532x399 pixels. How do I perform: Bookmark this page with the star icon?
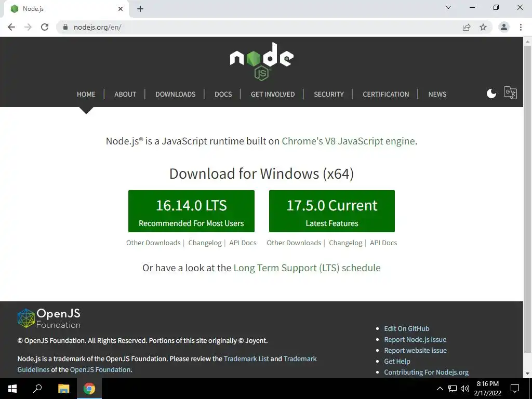coord(483,27)
